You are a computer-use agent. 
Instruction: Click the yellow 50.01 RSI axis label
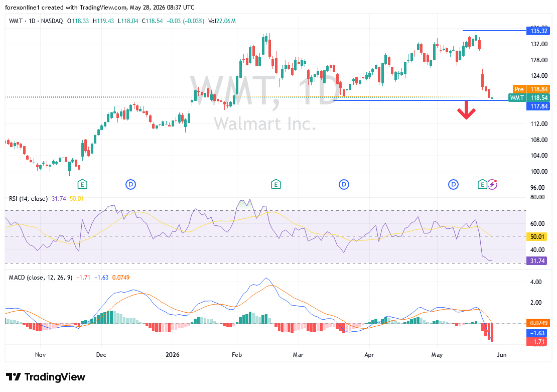537,237
